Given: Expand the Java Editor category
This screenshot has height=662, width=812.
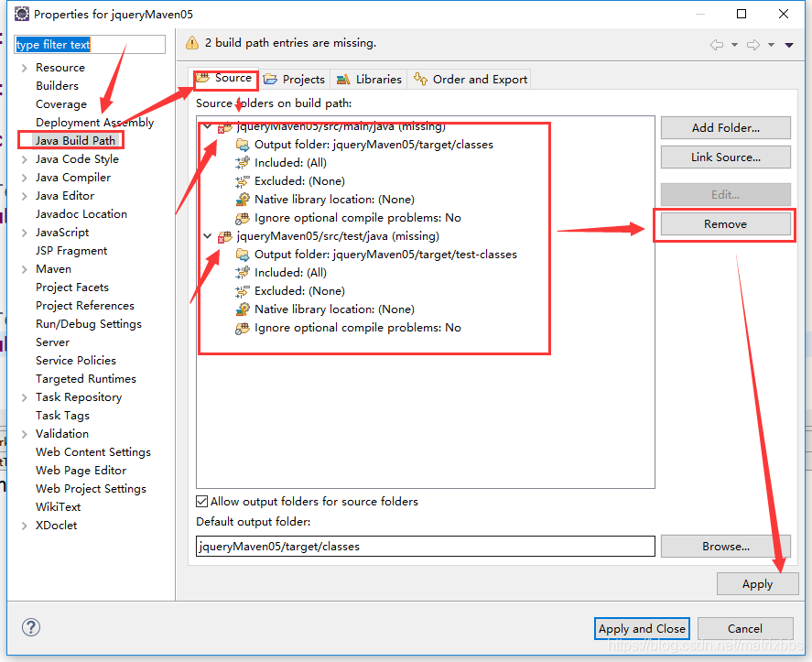Looking at the screenshot, I should 25,196.
